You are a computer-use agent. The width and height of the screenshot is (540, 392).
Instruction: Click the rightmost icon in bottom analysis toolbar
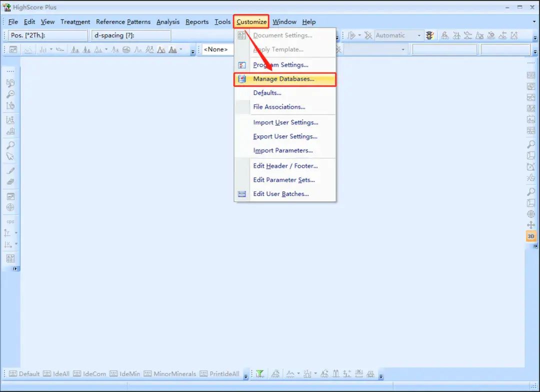[370, 373]
